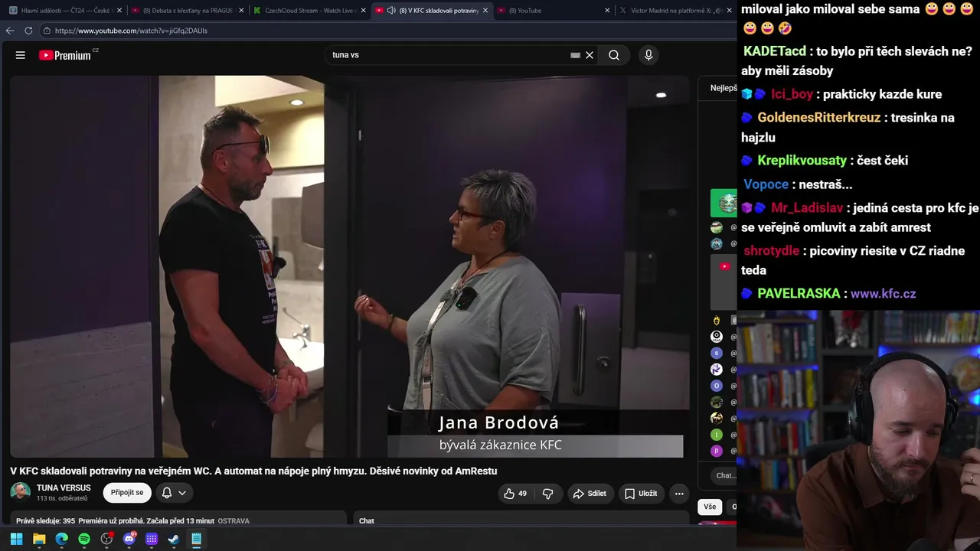
Task: Open TUNA VERSUS channel avatar
Action: click(x=21, y=492)
